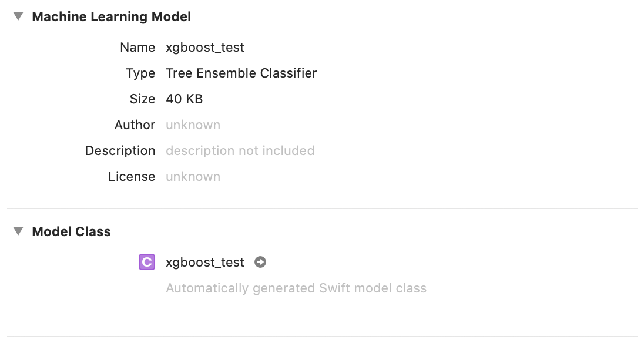
Task: Click the Type field label
Action: (140, 73)
